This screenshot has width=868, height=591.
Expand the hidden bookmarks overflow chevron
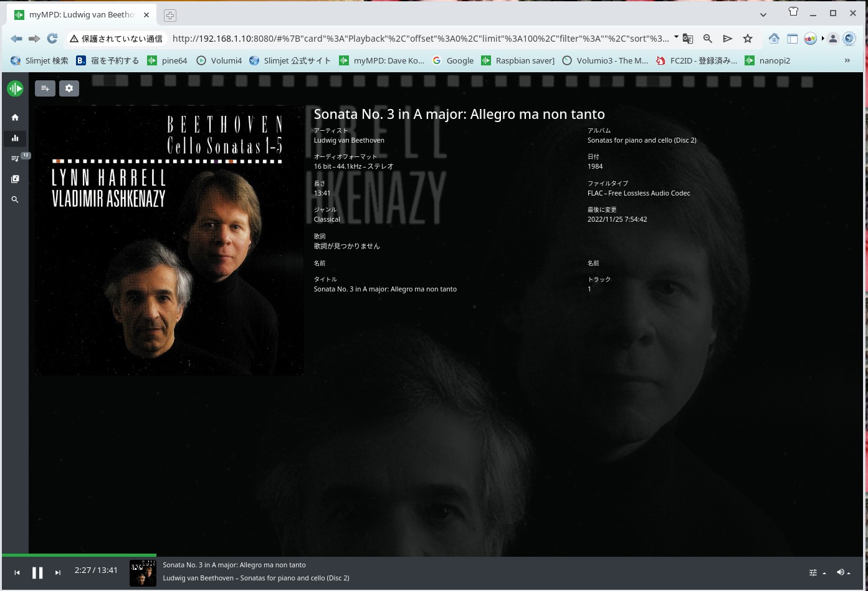[847, 60]
